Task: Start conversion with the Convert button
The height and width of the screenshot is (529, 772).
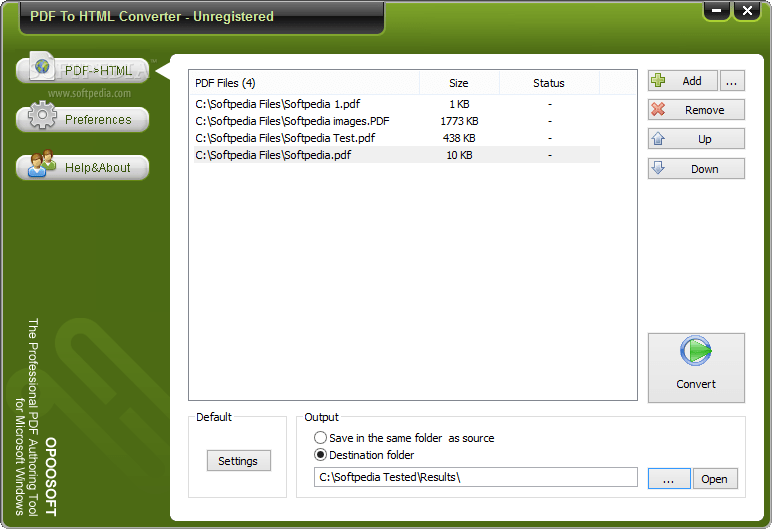Action: [x=696, y=367]
